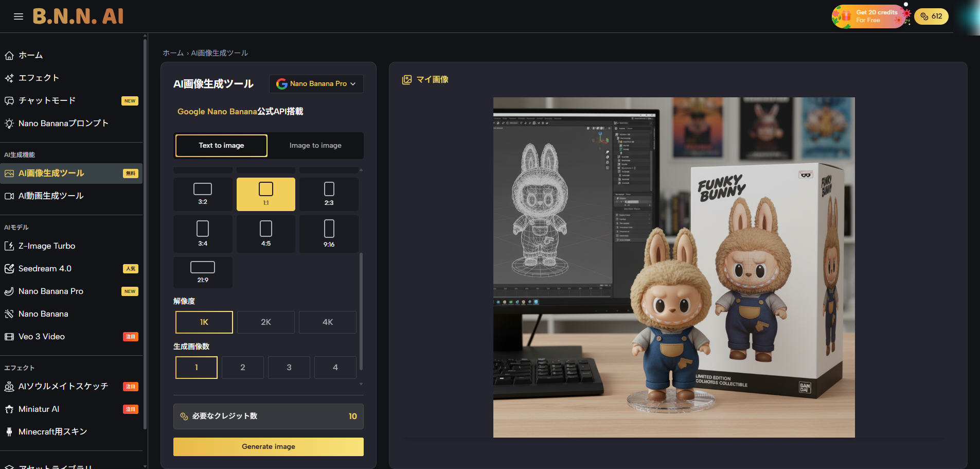Viewport: 980px width, 469px height.
Task: Click the home icon in sidebar
Action: 9,56
